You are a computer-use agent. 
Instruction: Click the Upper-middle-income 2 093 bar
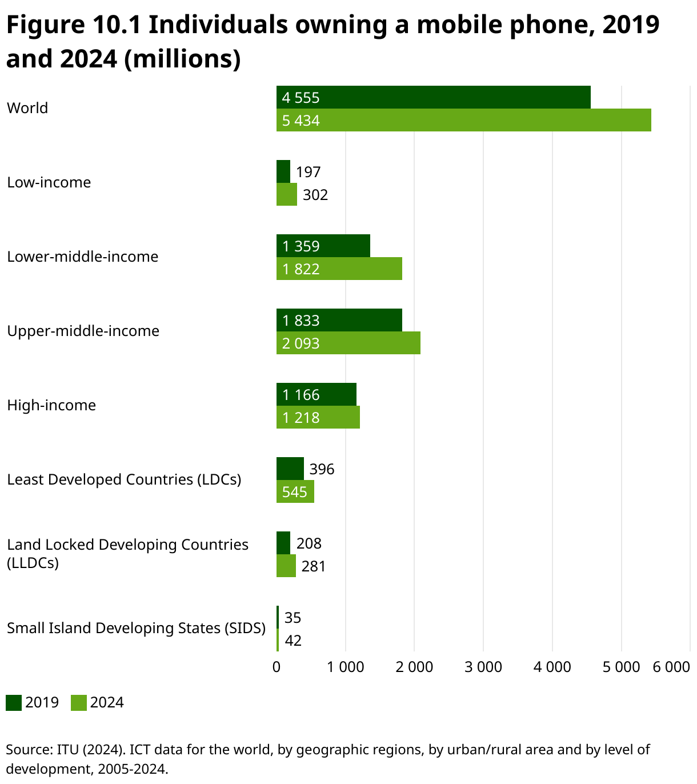coord(348,343)
